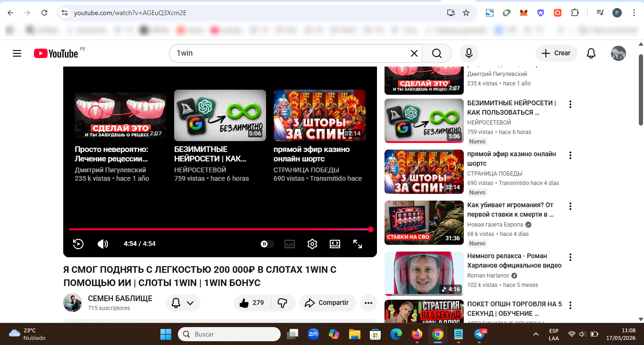644x345 pixels.
Task: Open the YouTube guide hamburger menu
Action: [17, 53]
